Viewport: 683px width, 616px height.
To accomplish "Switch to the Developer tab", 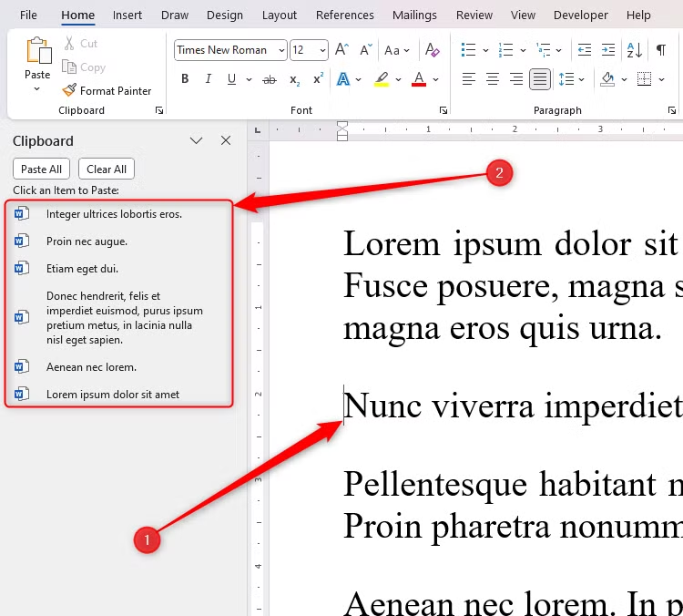I will pyautogui.click(x=581, y=15).
